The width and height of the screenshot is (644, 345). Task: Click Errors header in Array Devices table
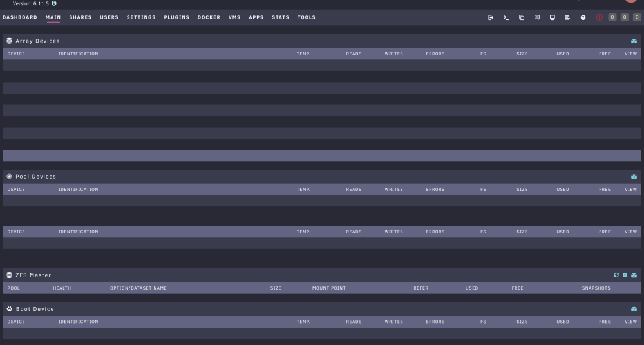click(435, 54)
